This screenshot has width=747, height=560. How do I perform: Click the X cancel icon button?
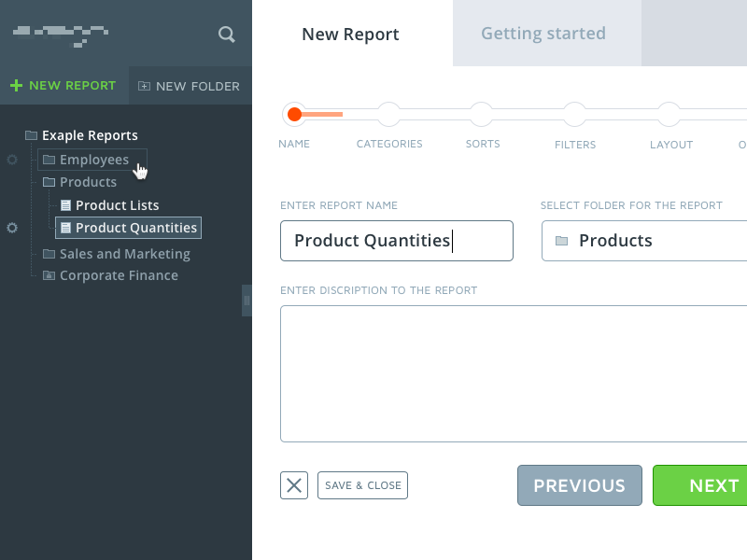(x=294, y=485)
